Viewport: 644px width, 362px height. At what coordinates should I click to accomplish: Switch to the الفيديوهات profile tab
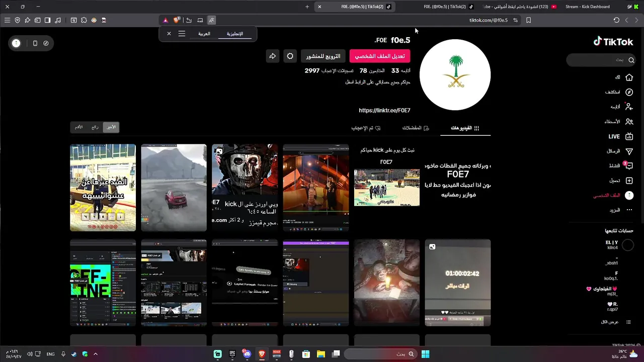(465, 128)
